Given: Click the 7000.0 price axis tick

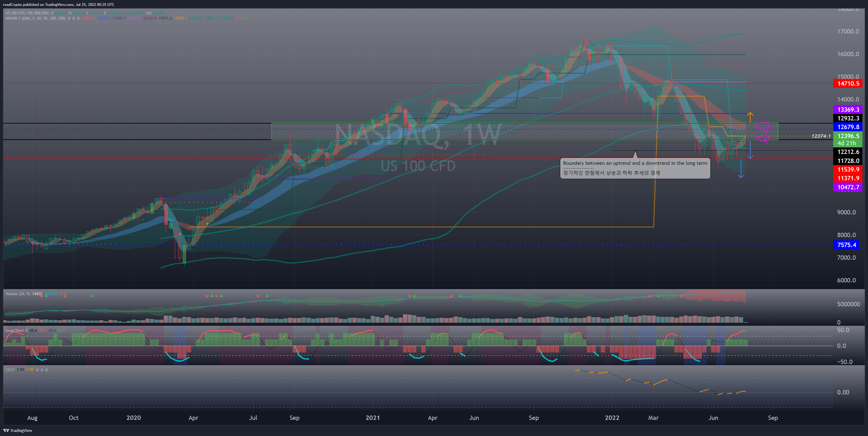Looking at the screenshot, I should pyautogui.click(x=847, y=258).
